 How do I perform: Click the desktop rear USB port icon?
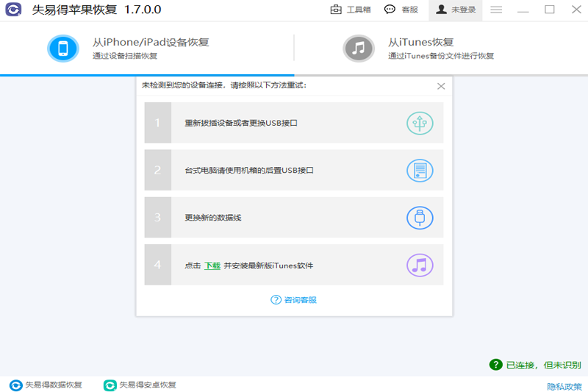pos(420,171)
